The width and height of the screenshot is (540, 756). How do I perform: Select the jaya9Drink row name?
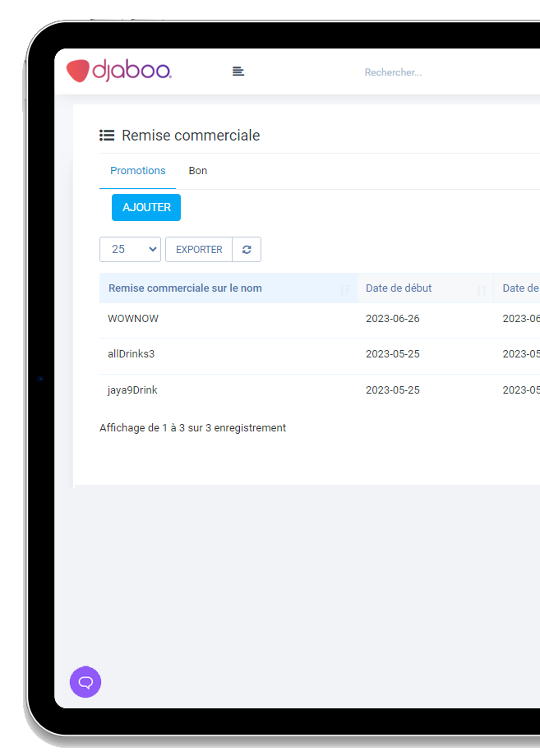point(132,390)
